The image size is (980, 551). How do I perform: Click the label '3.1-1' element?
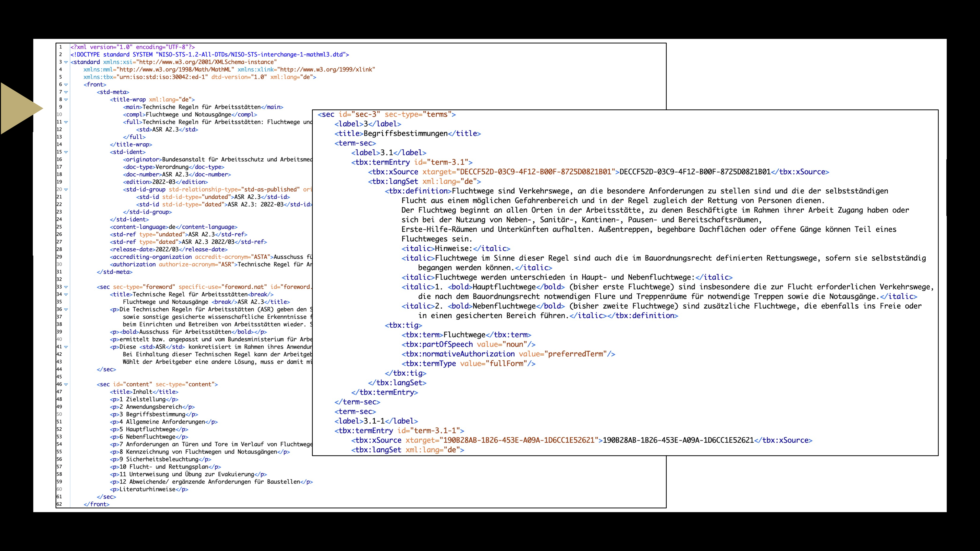376,421
